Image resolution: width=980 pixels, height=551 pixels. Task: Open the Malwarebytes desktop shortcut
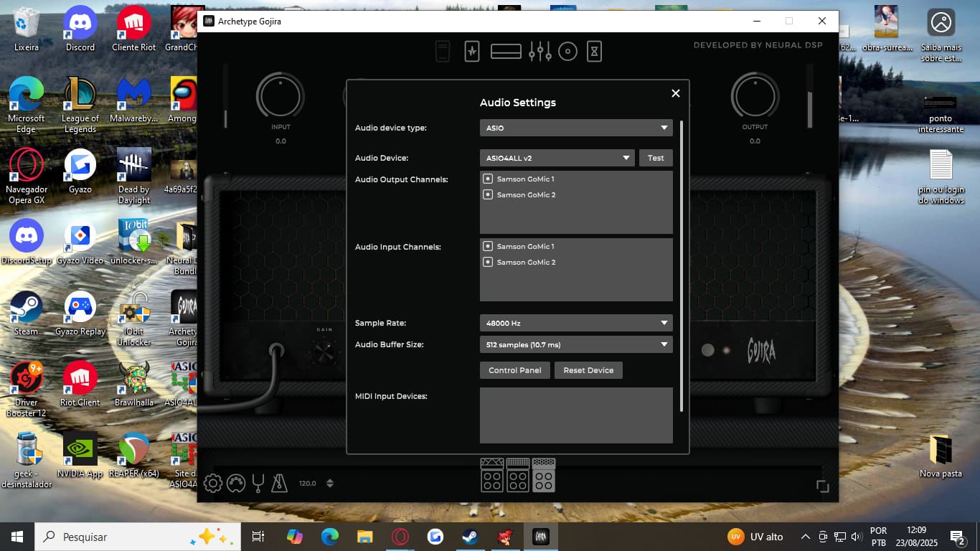coord(134,100)
